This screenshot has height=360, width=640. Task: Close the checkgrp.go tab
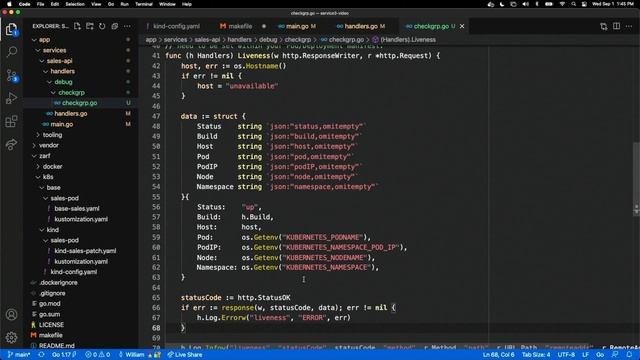(462, 26)
